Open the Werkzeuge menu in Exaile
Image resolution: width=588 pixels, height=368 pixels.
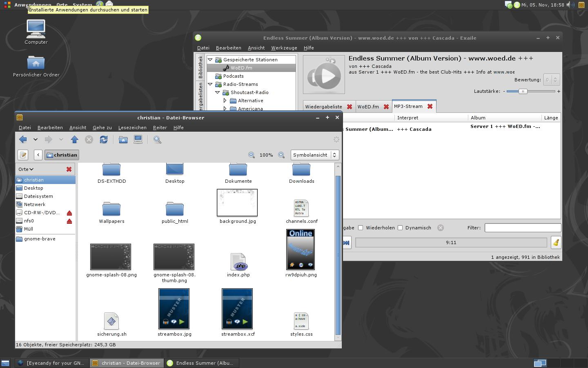click(x=284, y=48)
